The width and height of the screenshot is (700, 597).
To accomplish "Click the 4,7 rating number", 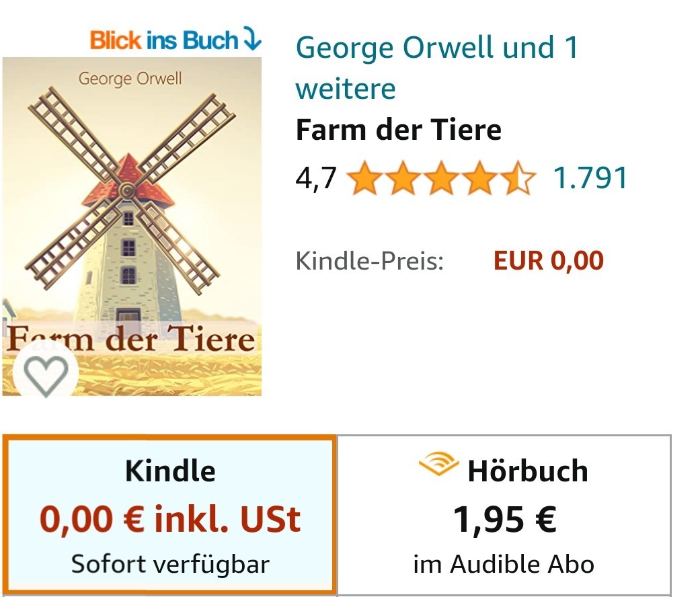I will pyautogui.click(x=315, y=178).
